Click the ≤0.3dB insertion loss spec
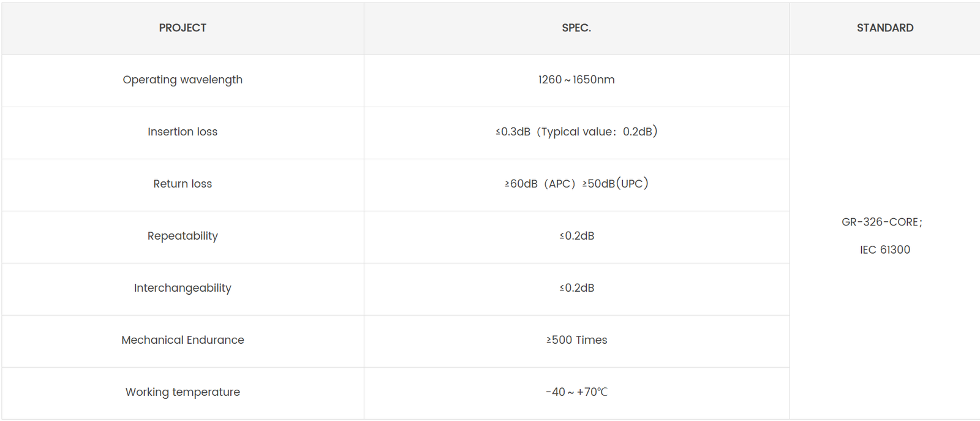 [x=513, y=132]
